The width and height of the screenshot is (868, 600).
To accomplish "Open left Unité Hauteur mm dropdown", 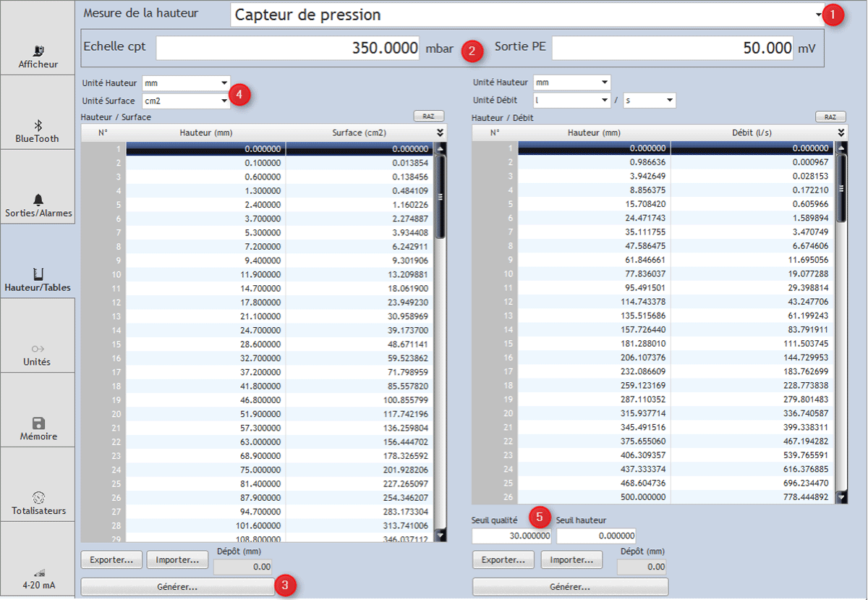I will point(186,83).
